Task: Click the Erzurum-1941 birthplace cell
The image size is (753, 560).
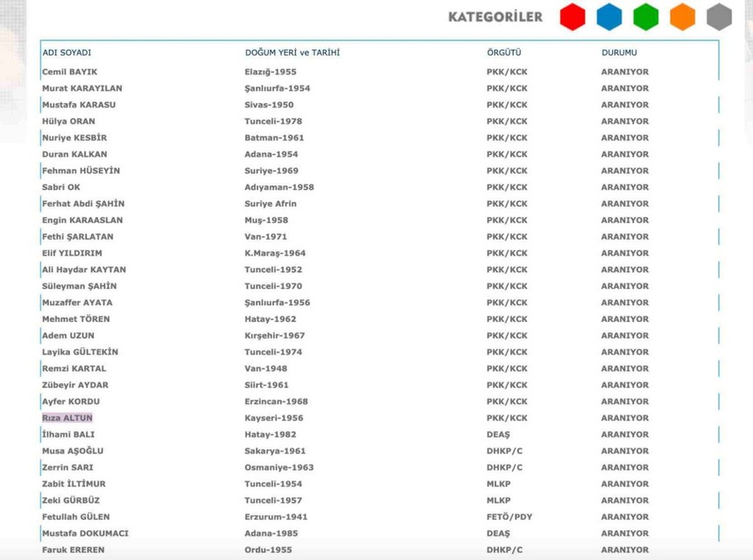Action: point(276,517)
